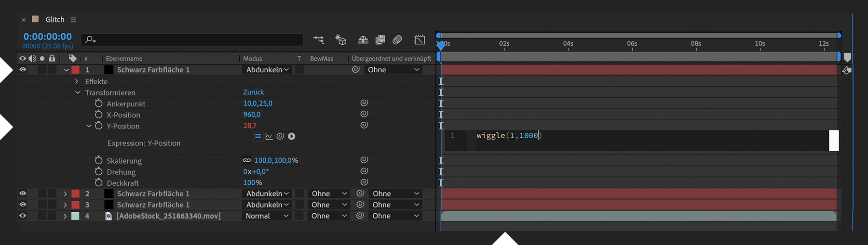Viewport: 868px width, 245px height.
Task: Toggle the Draft 3D icon
Action: click(341, 40)
